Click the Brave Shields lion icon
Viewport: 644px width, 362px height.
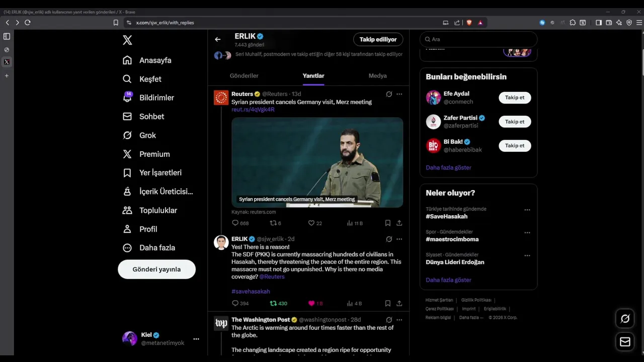469,23
